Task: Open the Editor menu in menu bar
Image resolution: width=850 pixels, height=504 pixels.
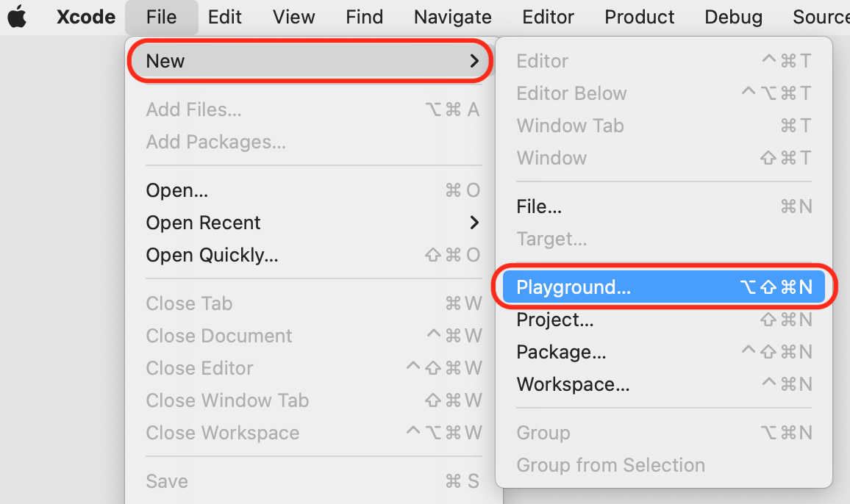Action: (x=548, y=17)
